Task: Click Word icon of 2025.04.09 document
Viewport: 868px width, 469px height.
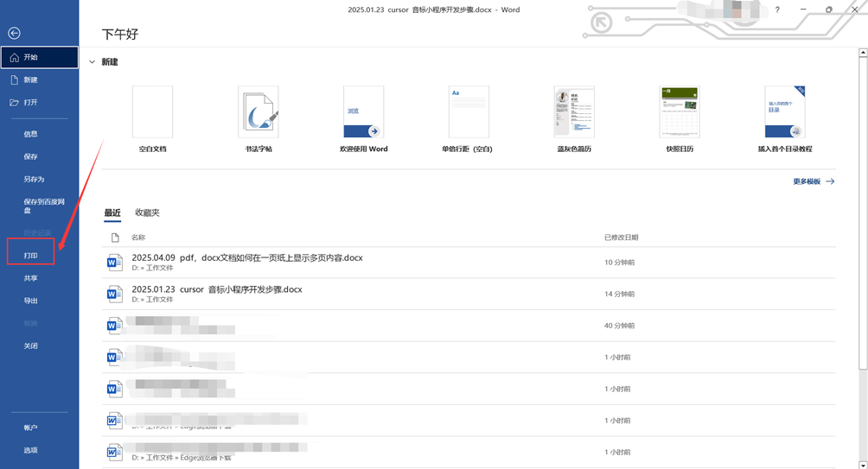Action: (114, 263)
